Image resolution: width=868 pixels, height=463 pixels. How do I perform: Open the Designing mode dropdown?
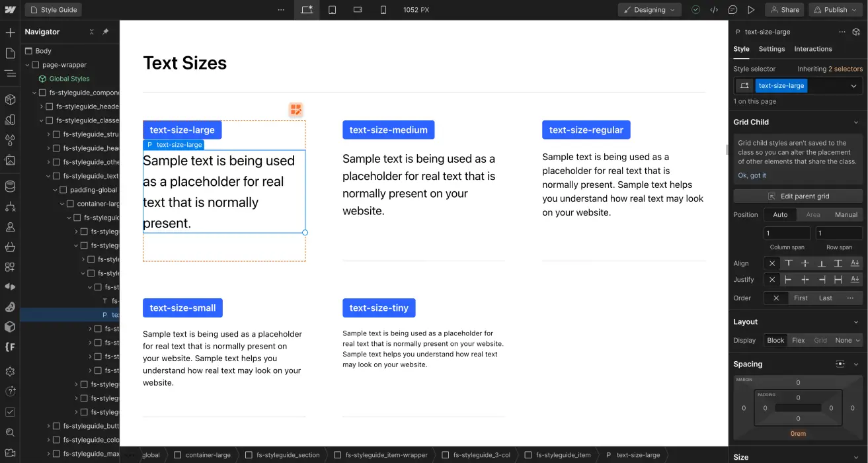pyautogui.click(x=649, y=9)
